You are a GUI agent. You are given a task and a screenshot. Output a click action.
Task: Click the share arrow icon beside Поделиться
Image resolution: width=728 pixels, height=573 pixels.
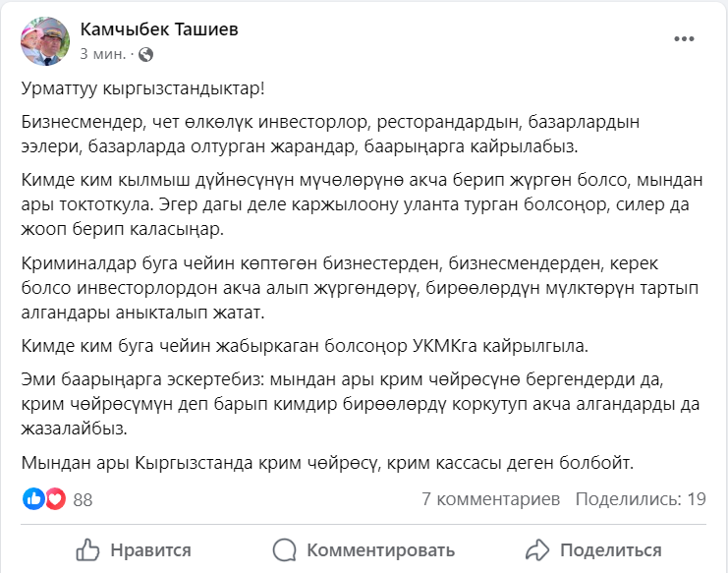coord(536,549)
